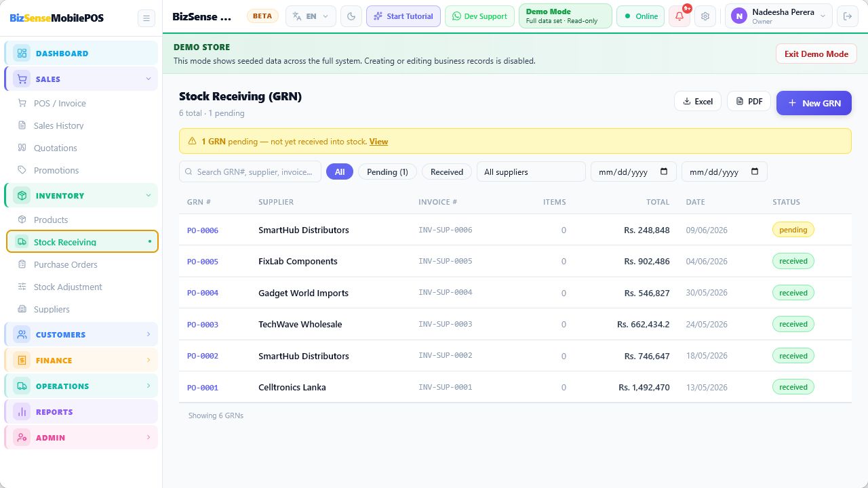Screen dimensions: 868x488
Task: Click the Inventory box icon
Action: (22, 196)
